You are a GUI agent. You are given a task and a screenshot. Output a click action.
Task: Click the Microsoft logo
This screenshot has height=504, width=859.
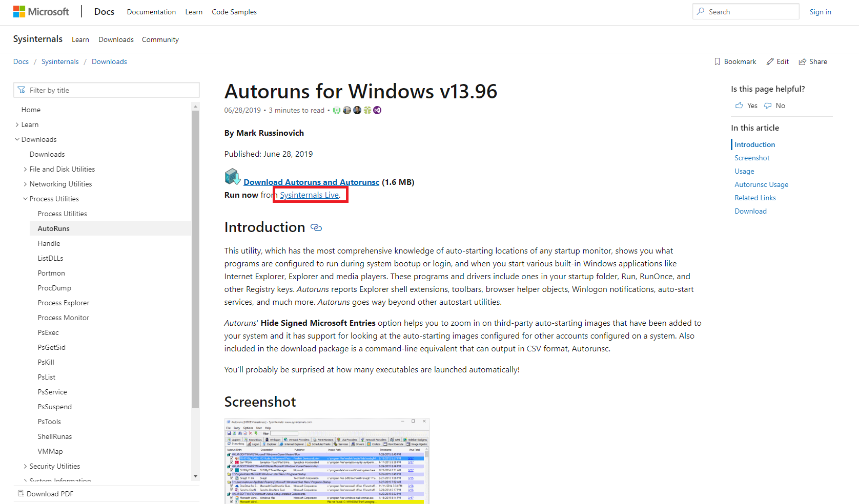click(41, 11)
